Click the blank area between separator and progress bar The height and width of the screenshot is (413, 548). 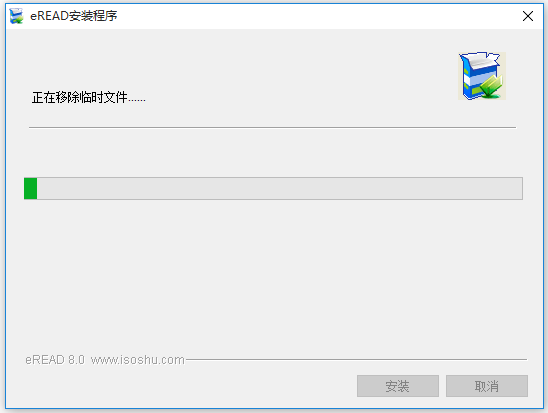(x=273, y=153)
